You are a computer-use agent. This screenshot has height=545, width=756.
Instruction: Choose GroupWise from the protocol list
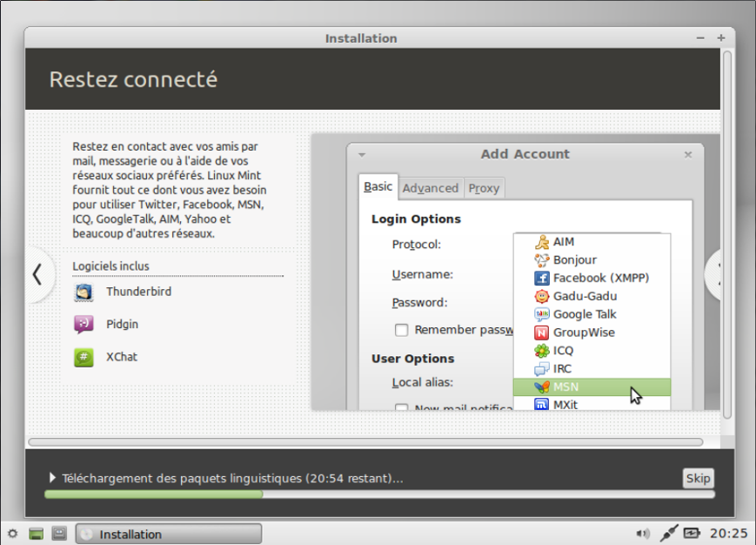click(x=592, y=333)
